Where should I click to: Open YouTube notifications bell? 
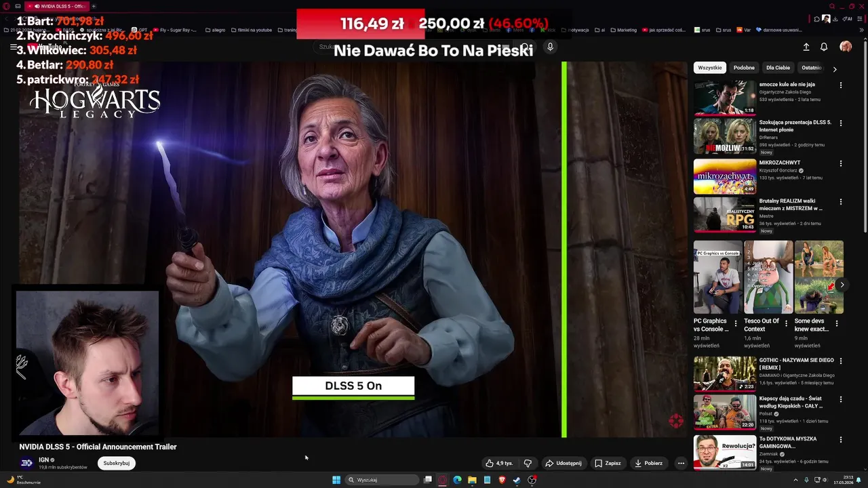(824, 47)
